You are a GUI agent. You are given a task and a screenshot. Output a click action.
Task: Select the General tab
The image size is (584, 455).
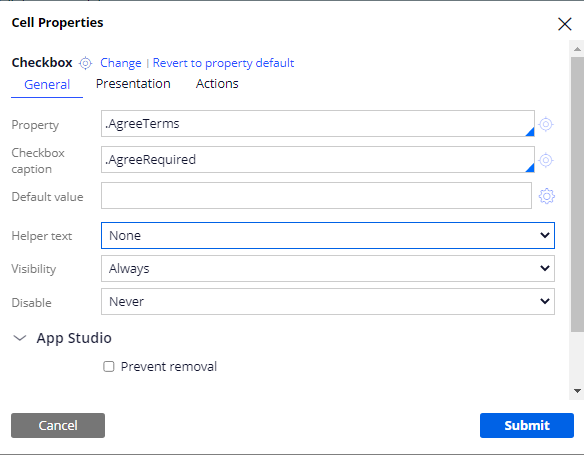point(47,85)
